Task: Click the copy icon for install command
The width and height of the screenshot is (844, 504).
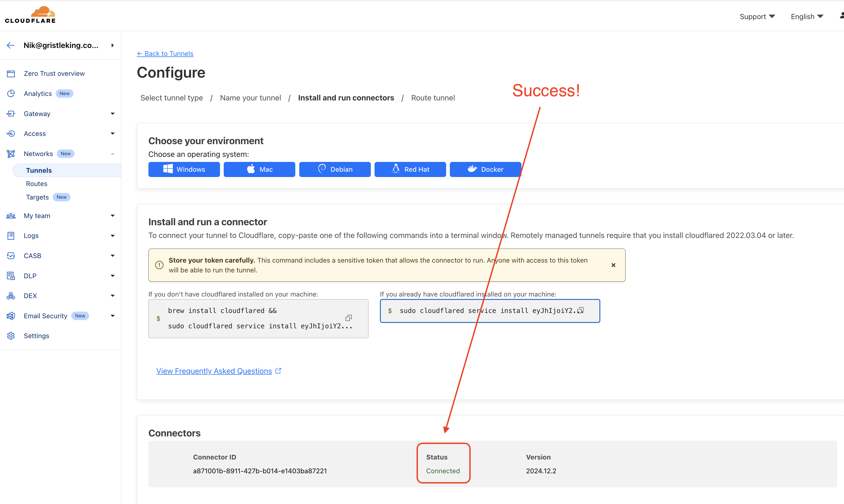Action: pyautogui.click(x=348, y=318)
